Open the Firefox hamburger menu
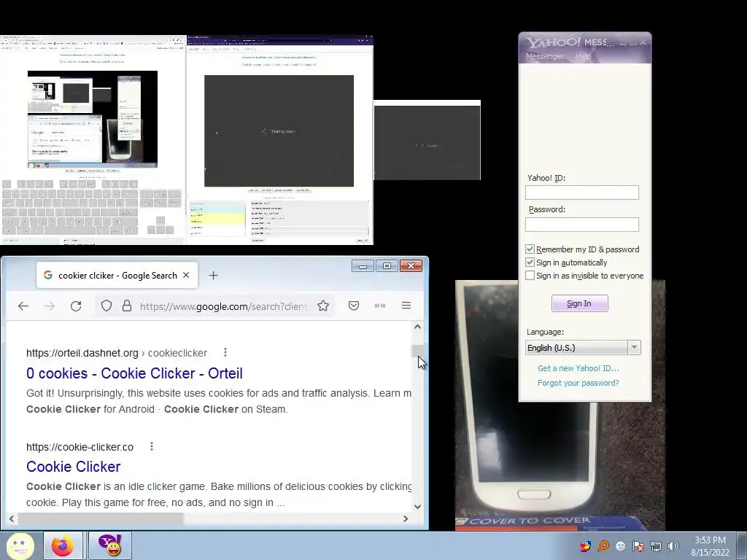The width and height of the screenshot is (747, 560). point(406,306)
